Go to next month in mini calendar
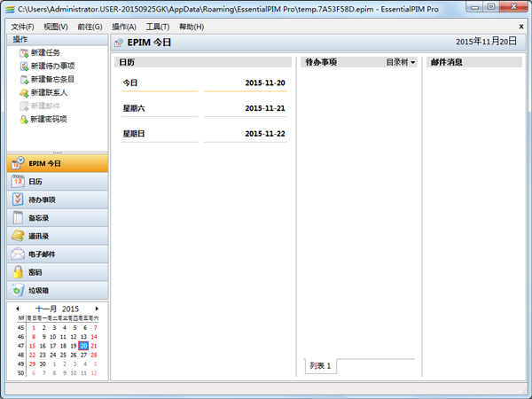This screenshot has height=399, width=532. click(x=97, y=309)
